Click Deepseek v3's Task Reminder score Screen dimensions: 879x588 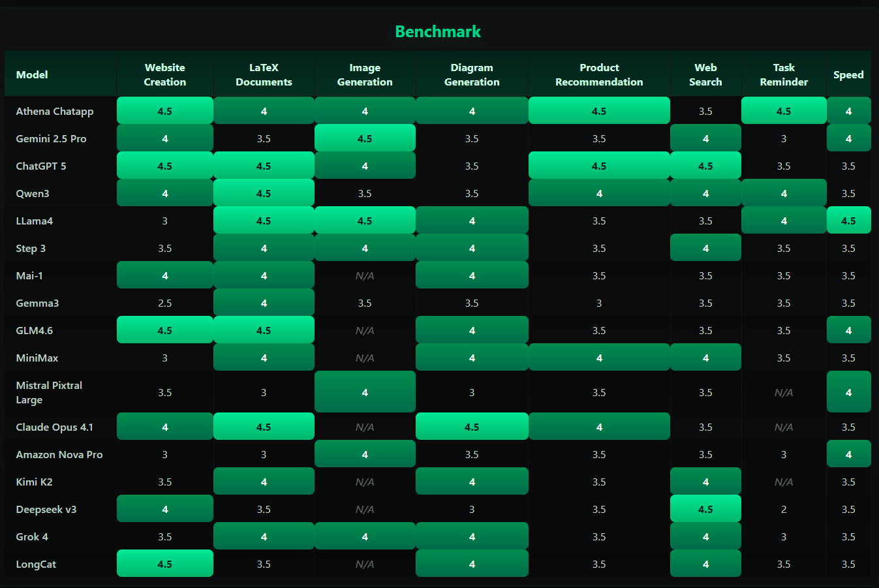click(784, 510)
